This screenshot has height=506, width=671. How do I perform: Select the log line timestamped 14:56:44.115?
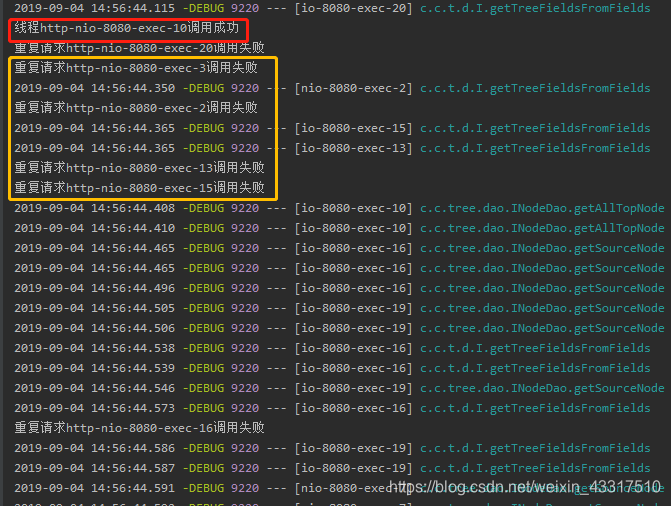pyautogui.click(x=332, y=8)
